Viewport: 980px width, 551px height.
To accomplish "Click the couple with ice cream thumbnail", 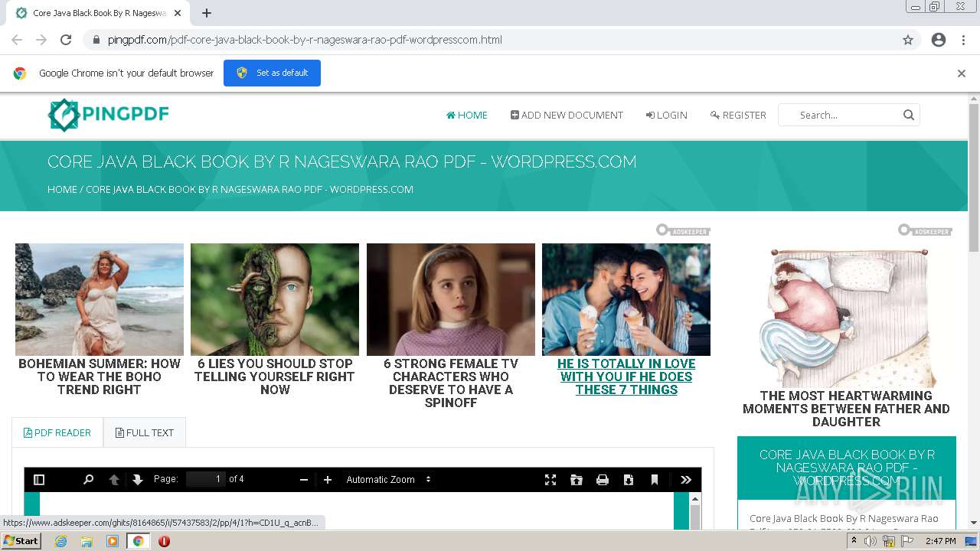I will [x=626, y=299].
